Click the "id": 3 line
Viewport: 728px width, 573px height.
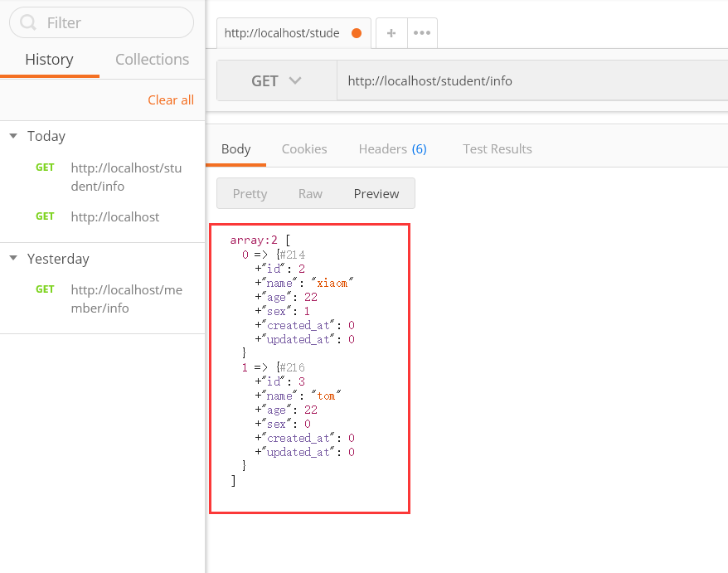pyautogui.click(x=280, y=381)
